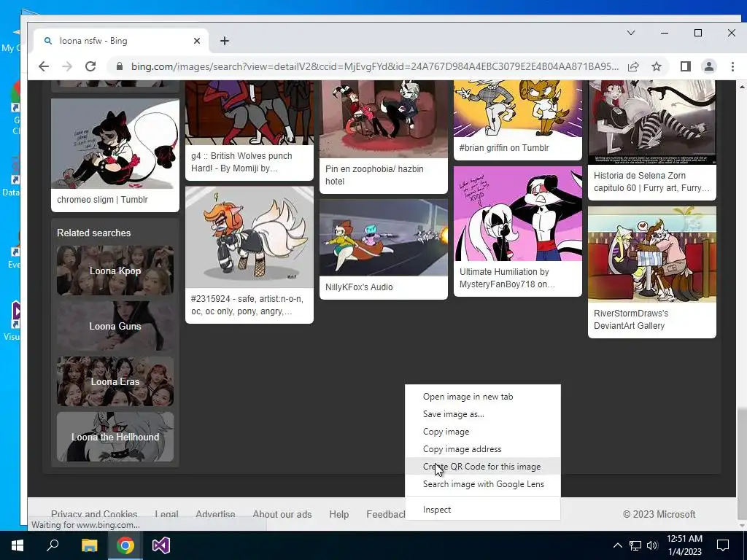Open volume control tray icon

(x=652, y=545)
